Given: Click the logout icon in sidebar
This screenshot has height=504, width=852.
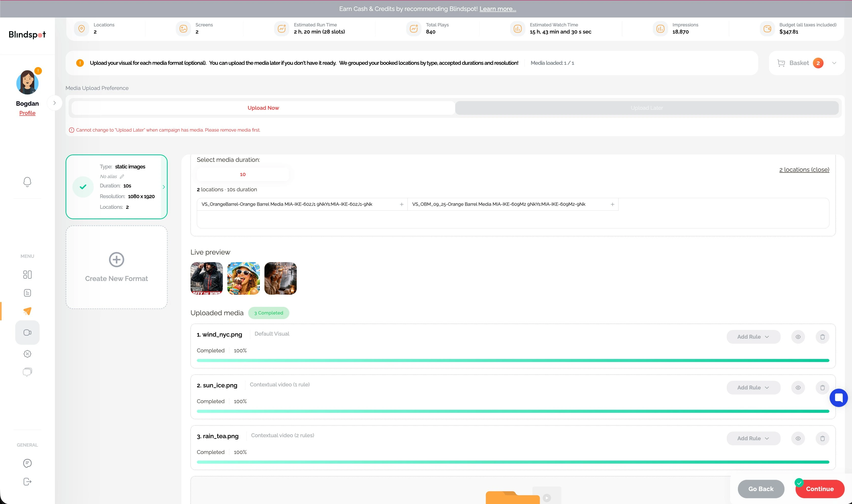Looking at the screenshot, I should tap(27, 482).
